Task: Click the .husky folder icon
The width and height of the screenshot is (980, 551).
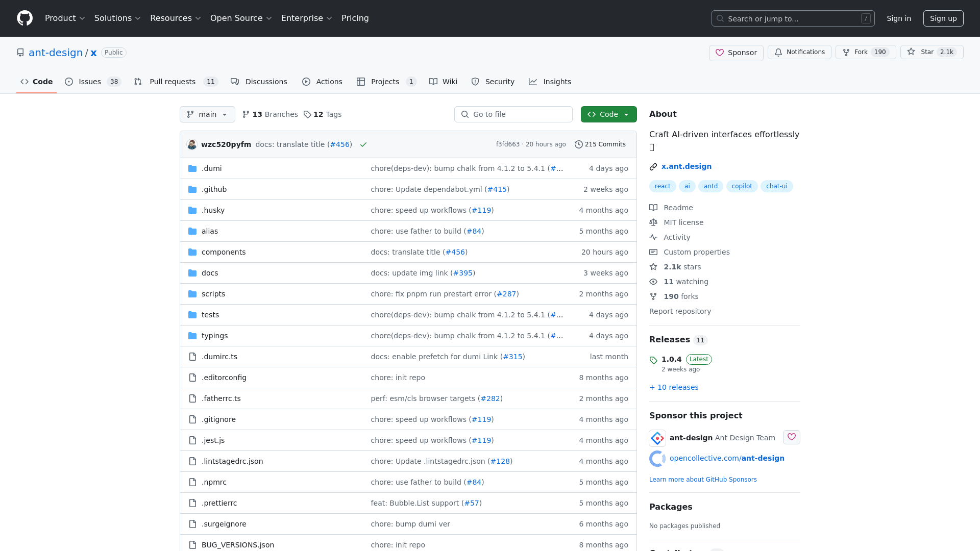Action: (192, 210)
